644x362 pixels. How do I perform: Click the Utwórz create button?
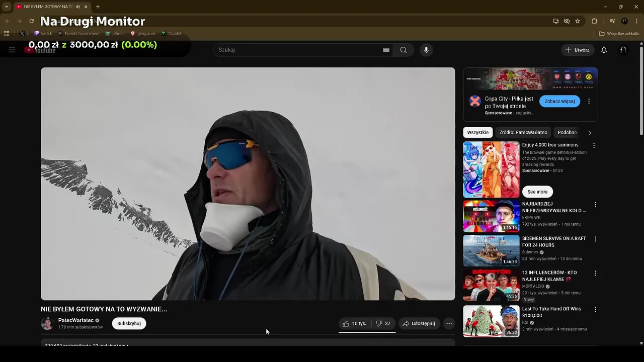click(578, 50)
